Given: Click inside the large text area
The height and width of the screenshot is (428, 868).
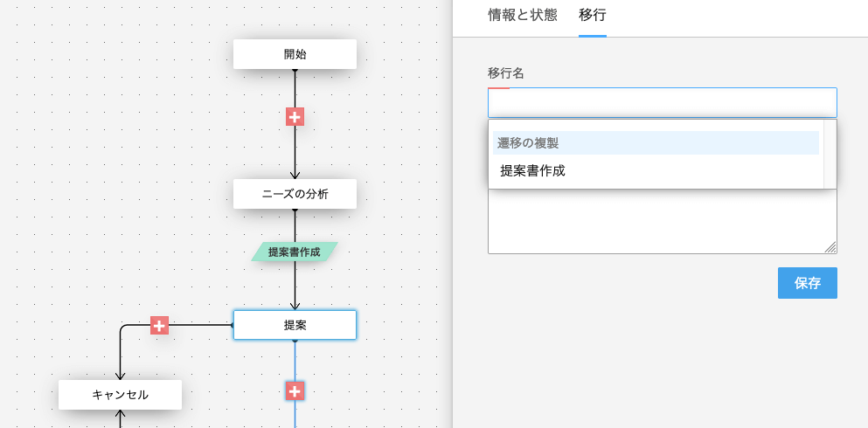Looking at the screenshot, I should point(662,221).
